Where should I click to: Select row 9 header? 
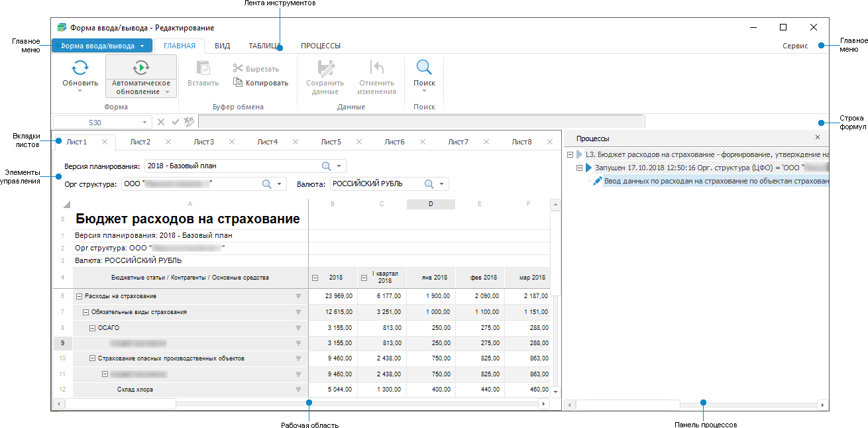[62, 343]
